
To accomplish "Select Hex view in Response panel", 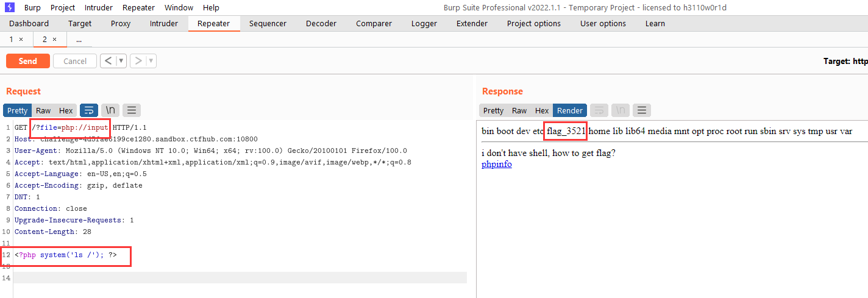I will click(542, 110).
